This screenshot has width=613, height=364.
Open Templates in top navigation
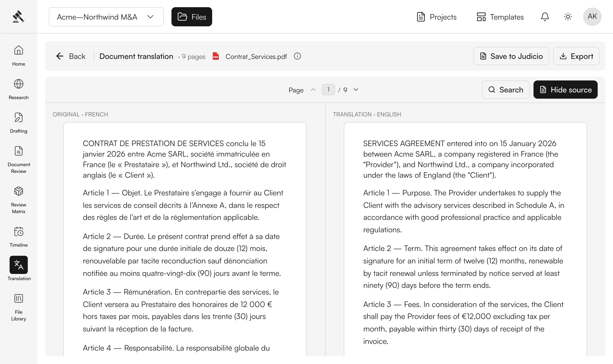click(x=500, y=17)
